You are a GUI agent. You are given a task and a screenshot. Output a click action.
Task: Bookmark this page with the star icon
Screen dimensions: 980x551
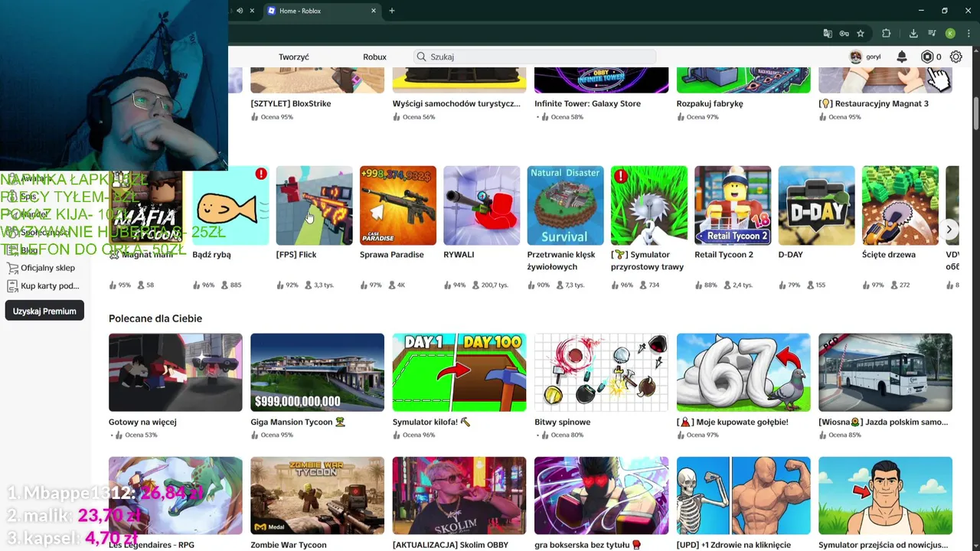pos(861,34)
